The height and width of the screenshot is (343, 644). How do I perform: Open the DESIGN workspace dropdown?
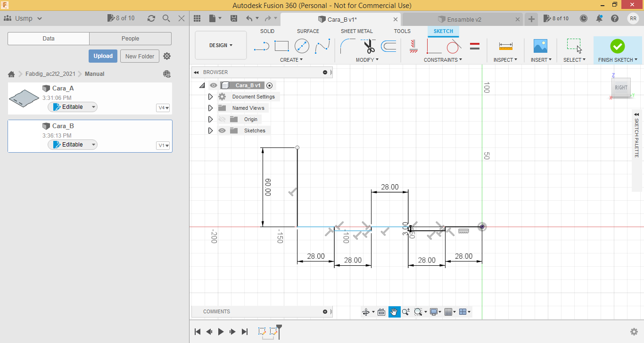(221, 45)
